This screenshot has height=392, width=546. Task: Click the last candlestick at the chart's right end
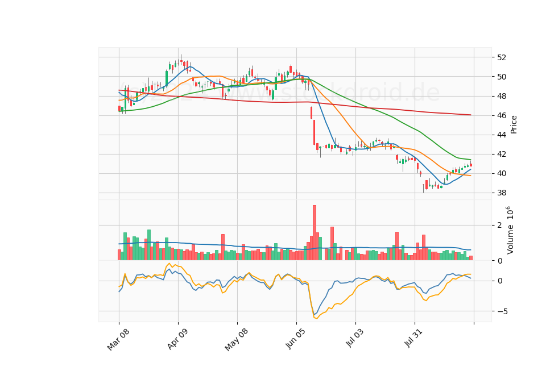point(471,165)
